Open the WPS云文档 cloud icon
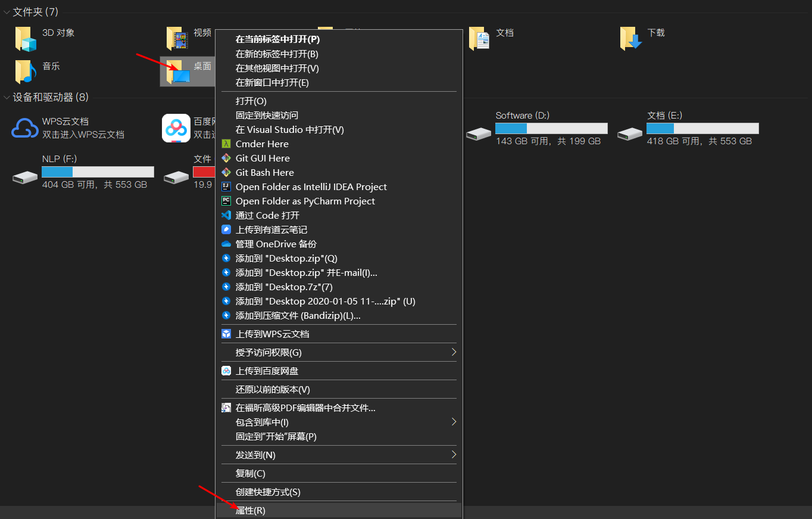The height and width of the screenshot is (519, 812). click(25, 128)
